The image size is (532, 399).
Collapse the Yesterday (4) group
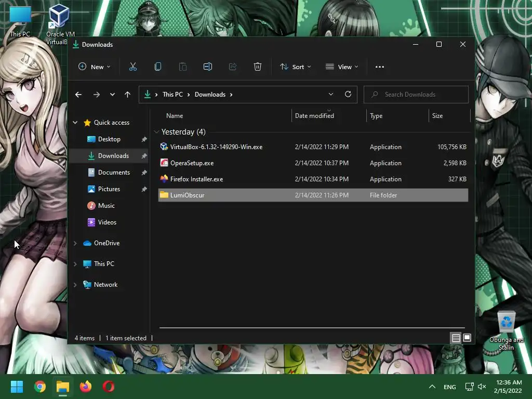[x=156, y=132]
